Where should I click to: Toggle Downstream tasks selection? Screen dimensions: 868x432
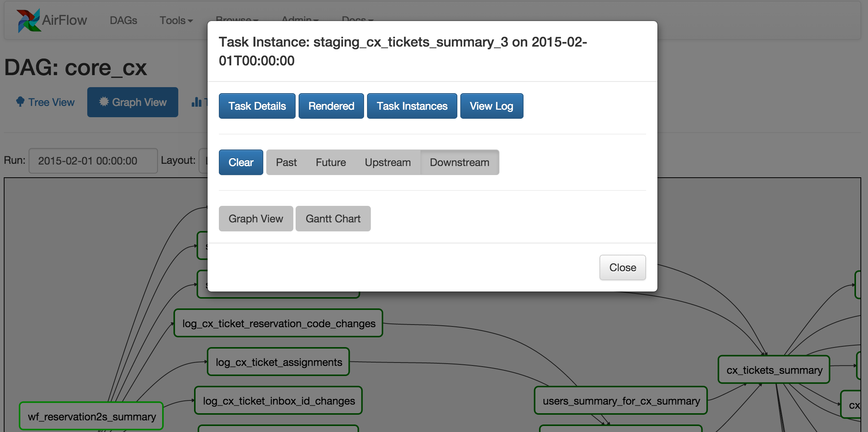pyautogui.click(x=459, y=162)
